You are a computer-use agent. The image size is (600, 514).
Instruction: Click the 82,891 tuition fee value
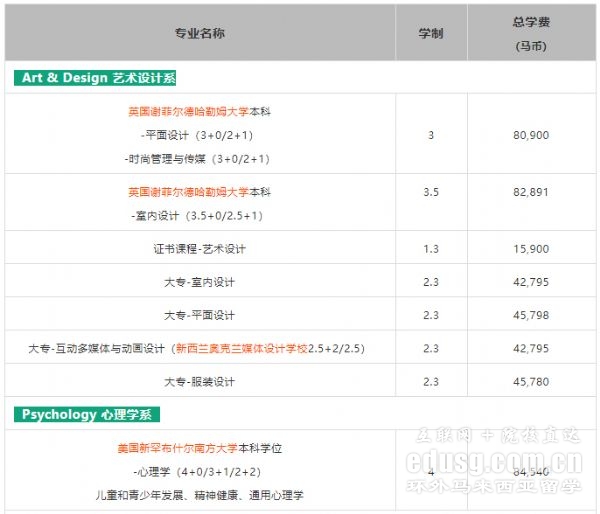click(529, 192)
